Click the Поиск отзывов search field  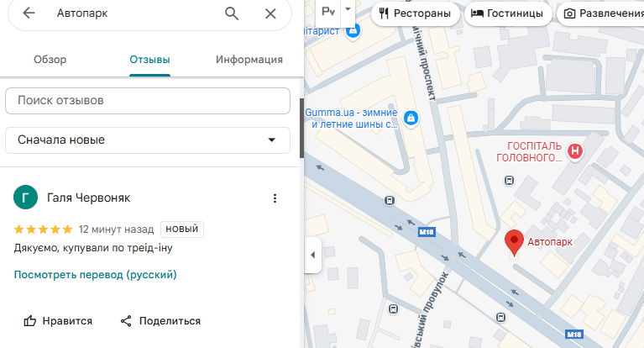click(148, 100)
